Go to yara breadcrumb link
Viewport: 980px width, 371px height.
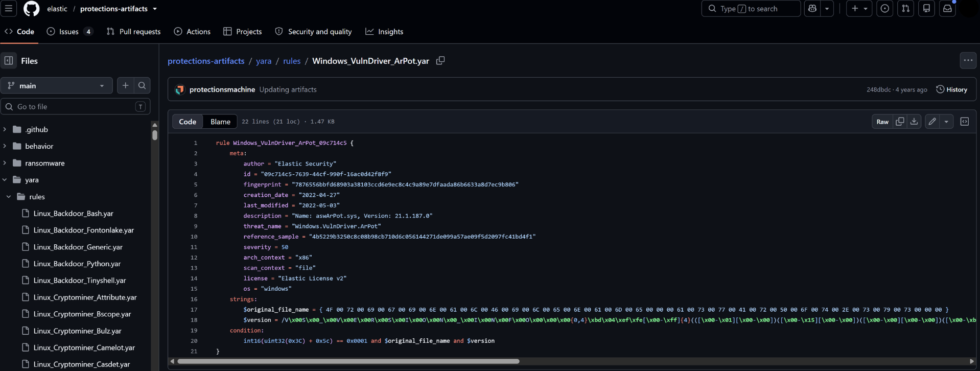point(264,61)
